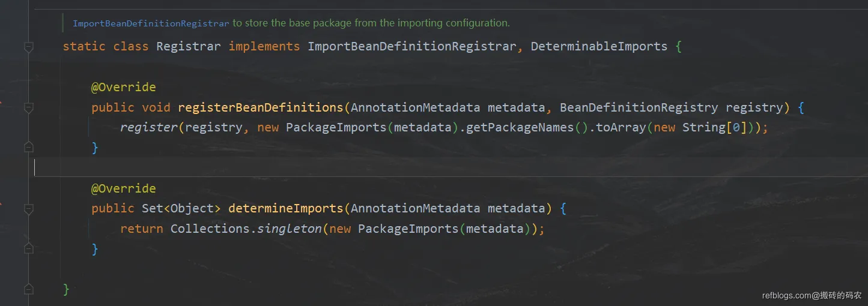This screenshot has width=868, height=306.
Task: Click fold end marker at determineImports closing brace
Action: [28, 248]
